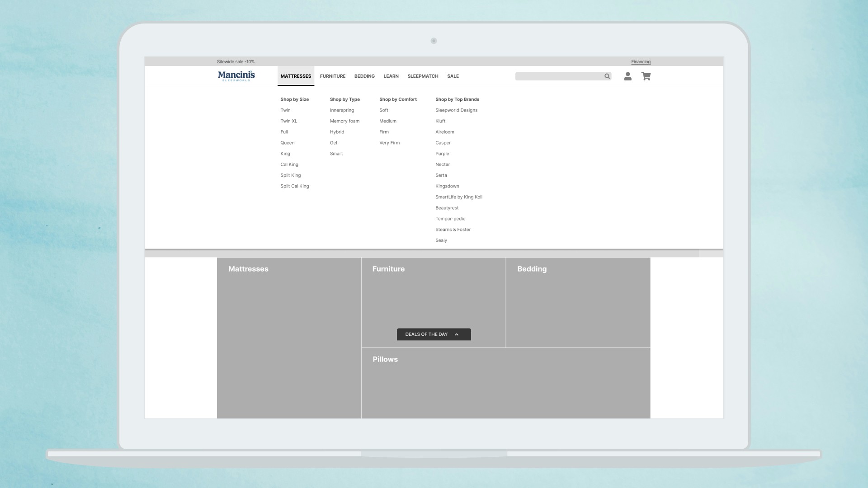Select the Sleepmatch menu item
This screenshot has height=488, width=868.
[423, 76]
